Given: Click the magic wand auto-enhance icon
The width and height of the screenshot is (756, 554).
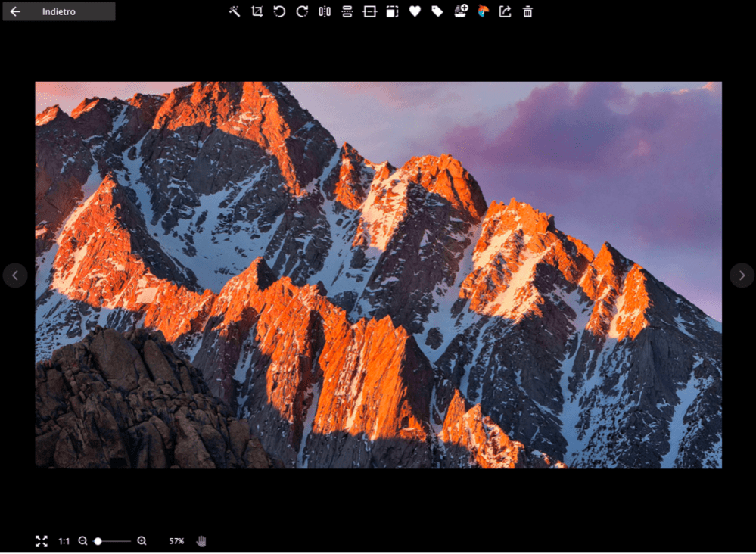Looking at the screenshot, I should [235, 11].
